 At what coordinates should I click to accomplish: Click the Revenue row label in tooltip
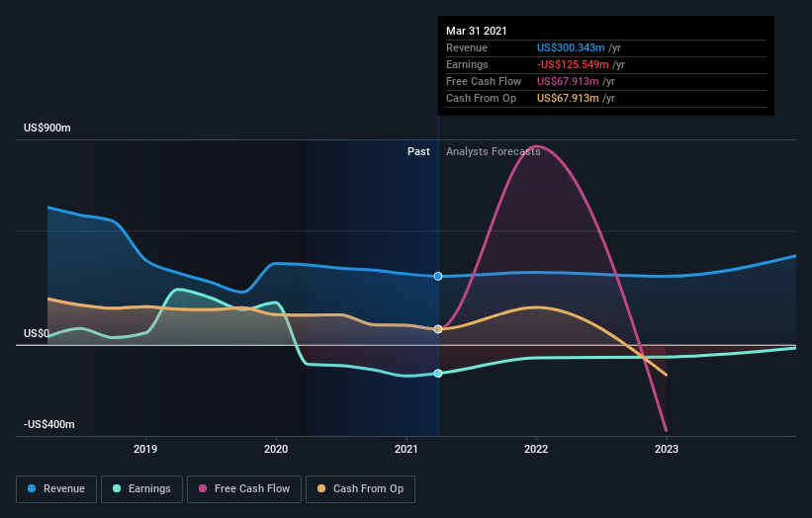[467, 47]
